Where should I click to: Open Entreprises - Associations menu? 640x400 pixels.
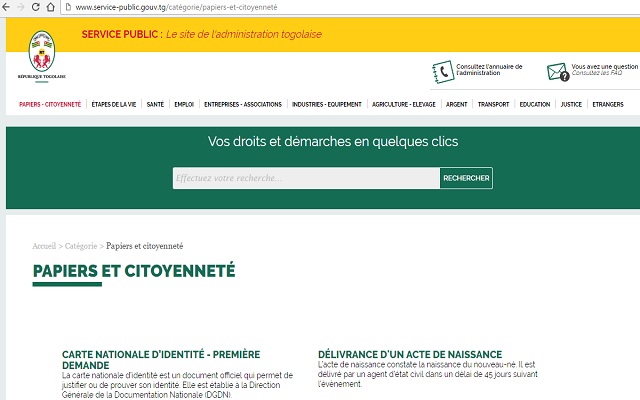coord(244,104)
